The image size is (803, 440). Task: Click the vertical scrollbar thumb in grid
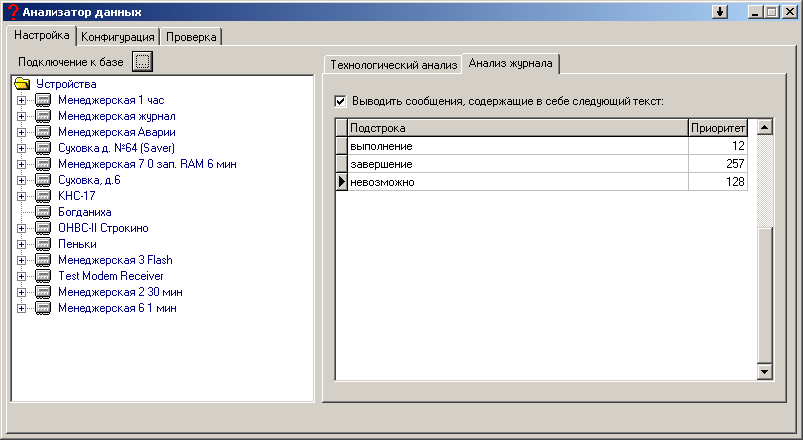764,296
